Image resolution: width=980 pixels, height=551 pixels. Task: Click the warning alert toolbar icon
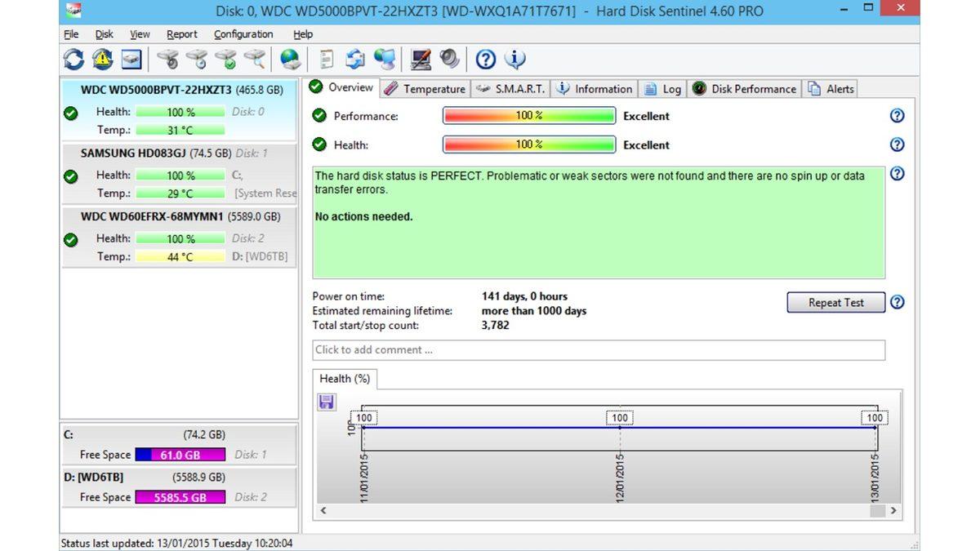click(x=100, y=59)
